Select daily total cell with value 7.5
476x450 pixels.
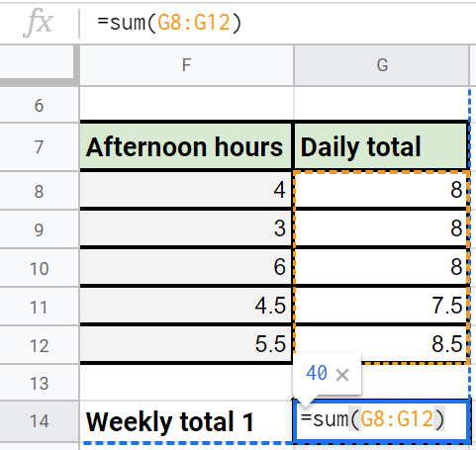[381, 306]
